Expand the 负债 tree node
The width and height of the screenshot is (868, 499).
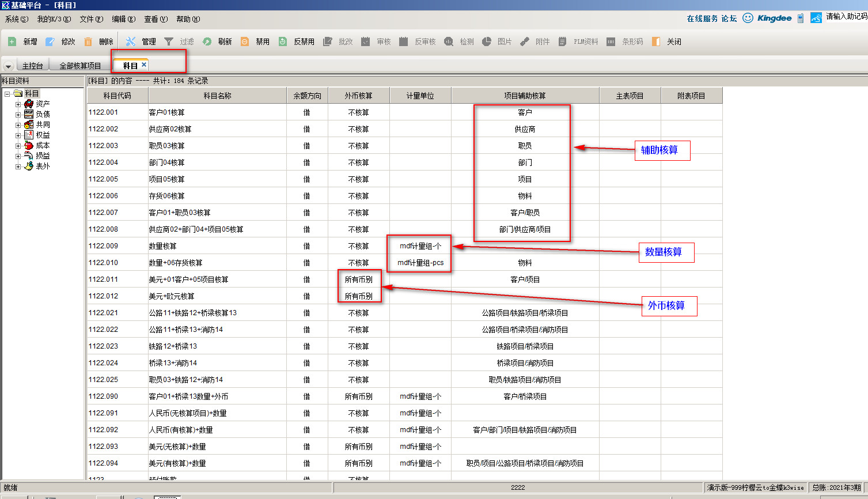tap(18, 115)
